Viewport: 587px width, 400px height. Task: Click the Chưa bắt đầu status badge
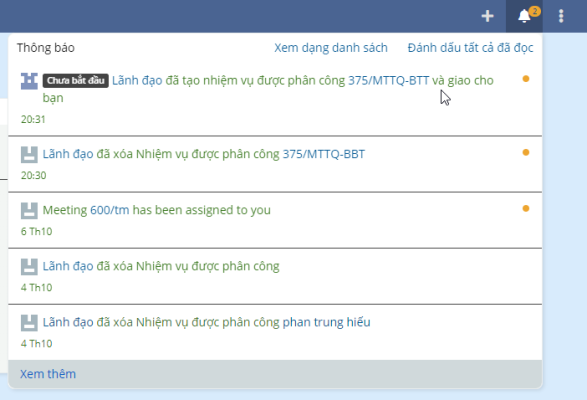[x=76, y=81]
